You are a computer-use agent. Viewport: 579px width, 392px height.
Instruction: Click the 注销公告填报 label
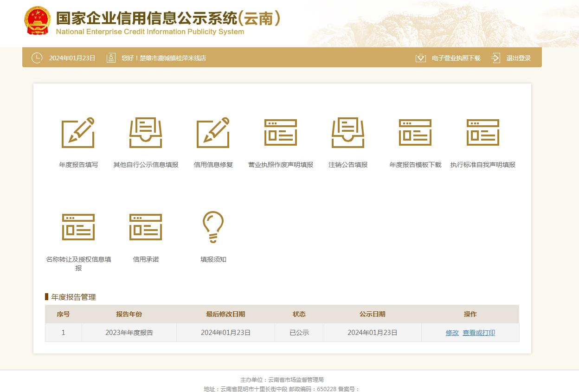[348, 165]
